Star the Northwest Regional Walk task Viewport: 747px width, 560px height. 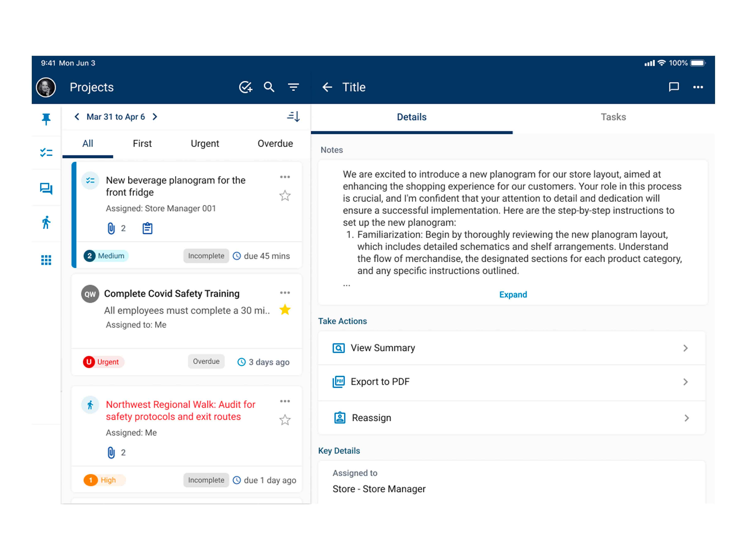285,420
